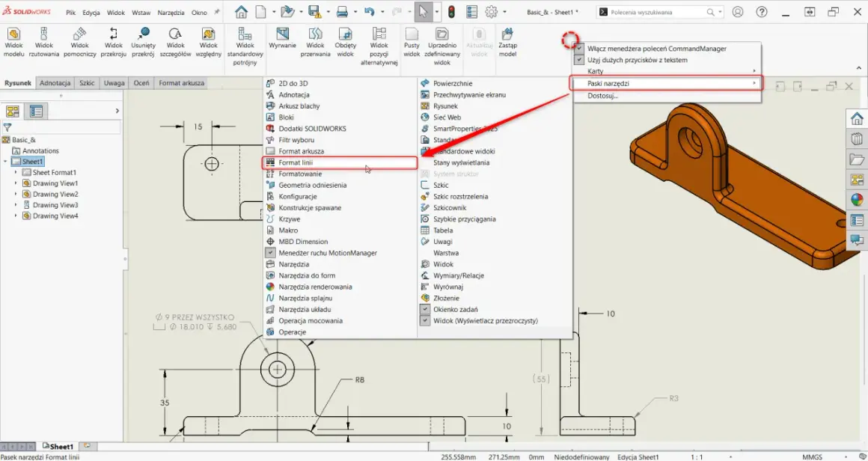
Task: Switch to the Format arkusza tab
Action: pyautogui.click(x=182, y=83)
